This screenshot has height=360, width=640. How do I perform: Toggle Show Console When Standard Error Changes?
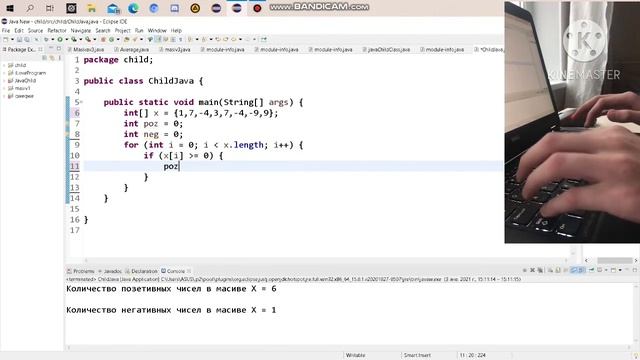click(x=581, y=270)
